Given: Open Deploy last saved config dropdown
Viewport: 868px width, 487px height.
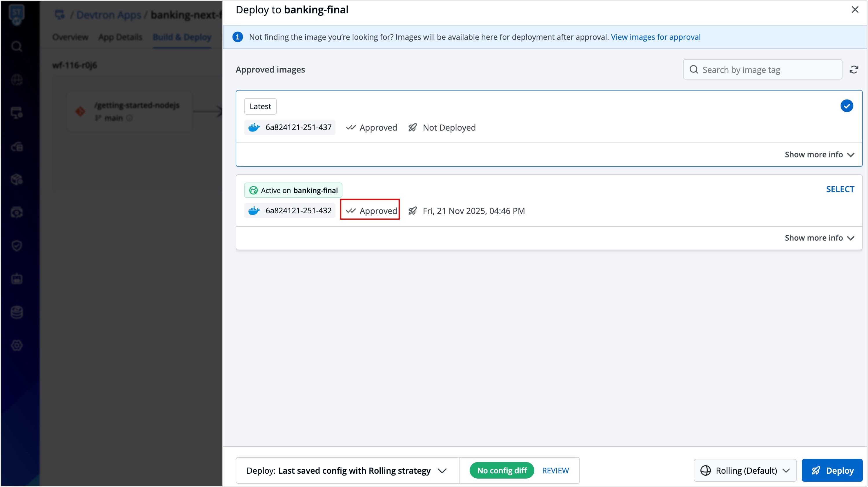Looking at the screenshot, I should pyautogui.click(x=347, y=470).
